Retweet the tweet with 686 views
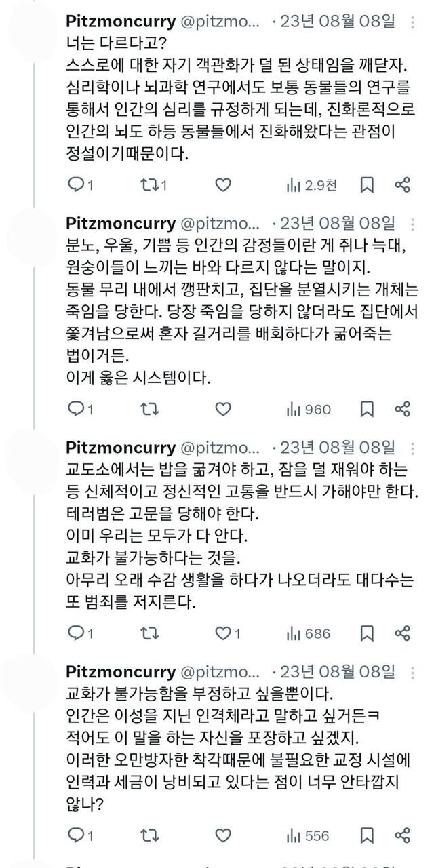Viewport: 434px width, 868px height. coord(149,633)
